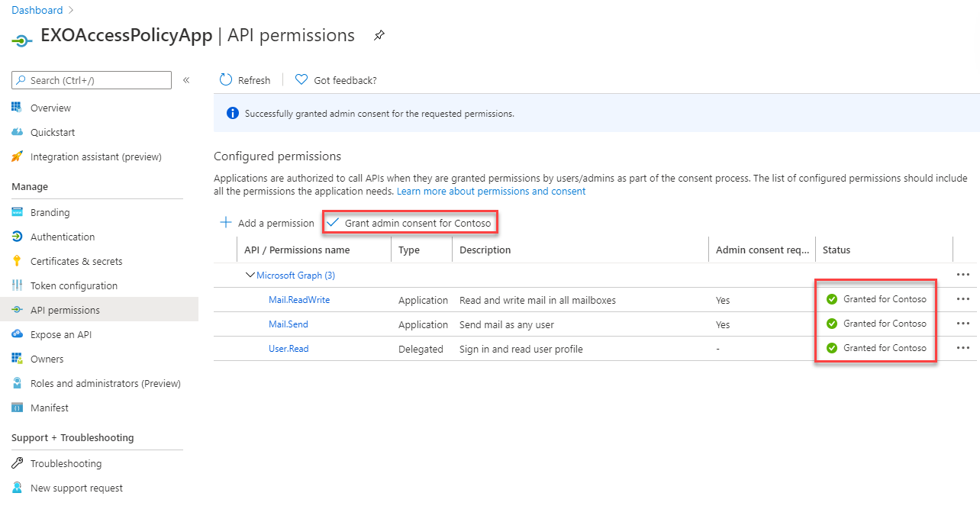Click Grant admin consent for Contoso

pyautogui.click(x=410, y=223)
